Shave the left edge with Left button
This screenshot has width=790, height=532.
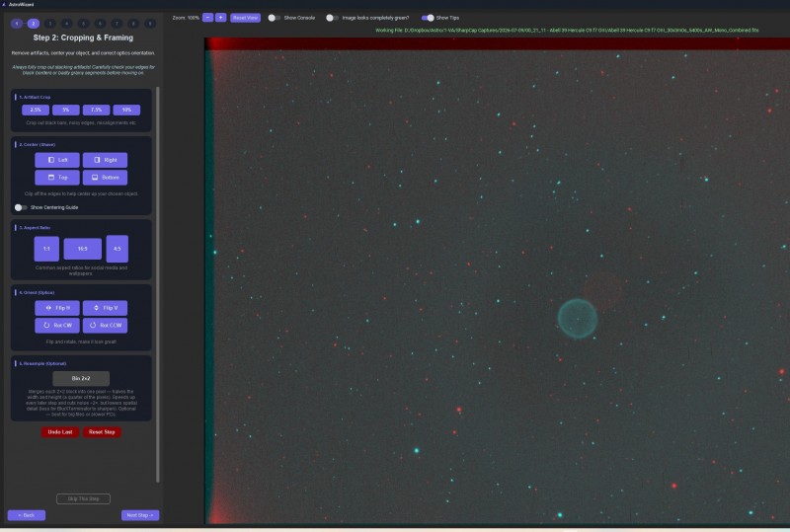[57, 160]
